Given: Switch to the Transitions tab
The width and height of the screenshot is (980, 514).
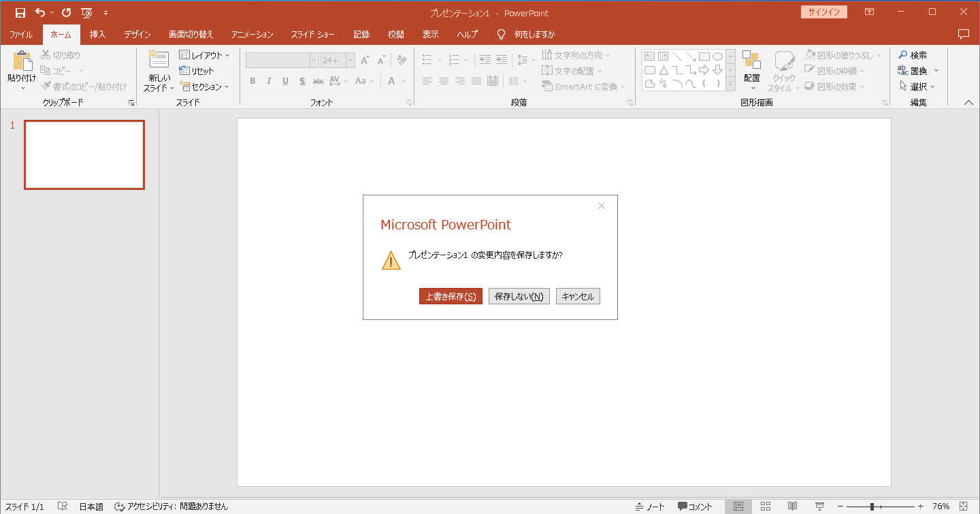Looking at the screenshot, I should click(x=191, y=35).
